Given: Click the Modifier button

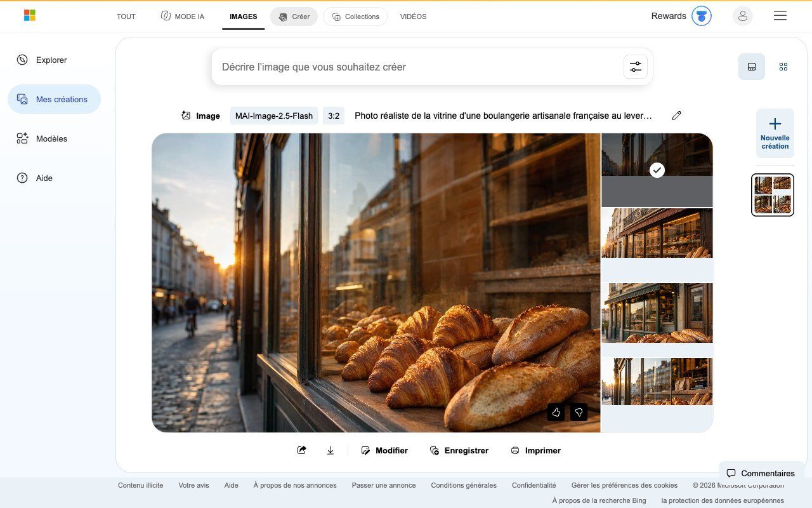Looking at the screenshot, I should [x=384, y=450].
